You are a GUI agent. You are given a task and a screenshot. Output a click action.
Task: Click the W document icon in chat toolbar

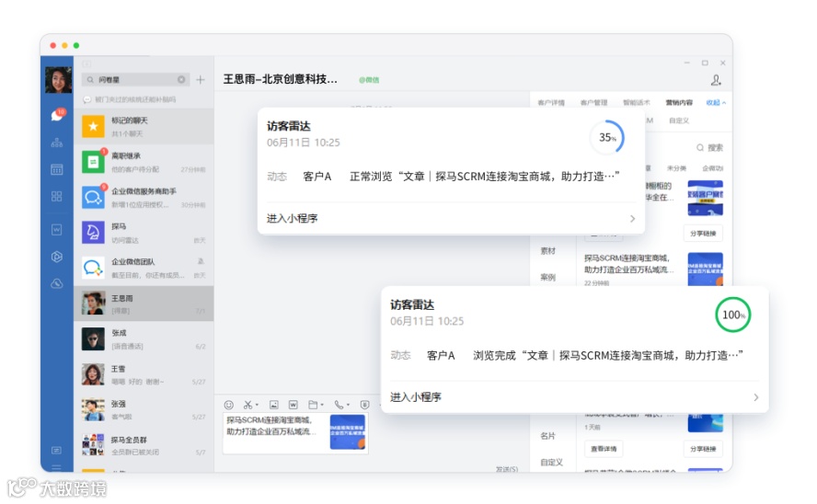click(293, 405)
